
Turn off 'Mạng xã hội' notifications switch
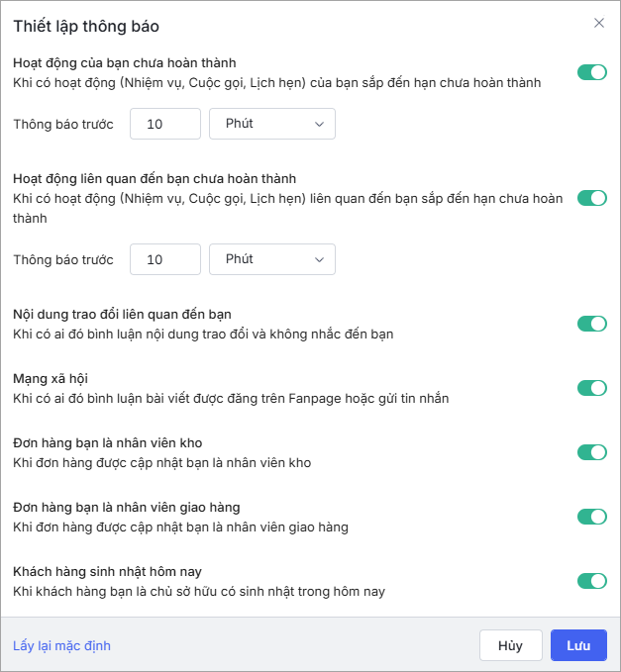pos(592,388)
